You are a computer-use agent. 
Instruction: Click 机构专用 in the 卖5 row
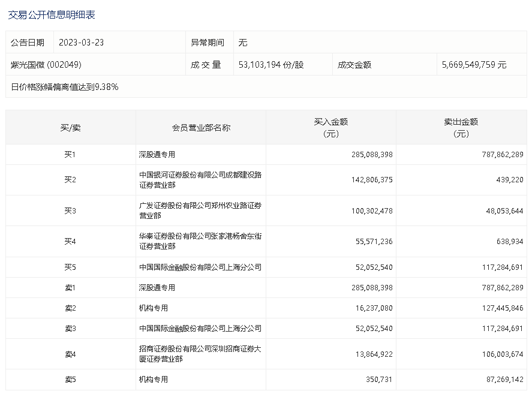[154, 380]
